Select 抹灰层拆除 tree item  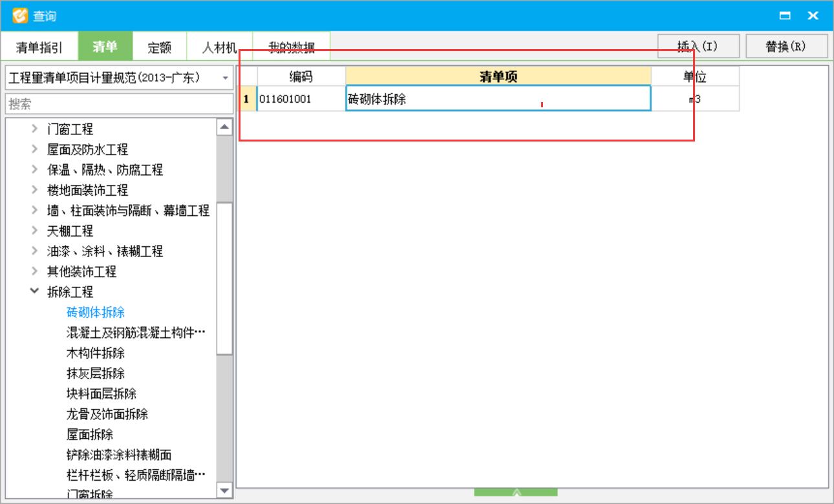click(96, 373)
